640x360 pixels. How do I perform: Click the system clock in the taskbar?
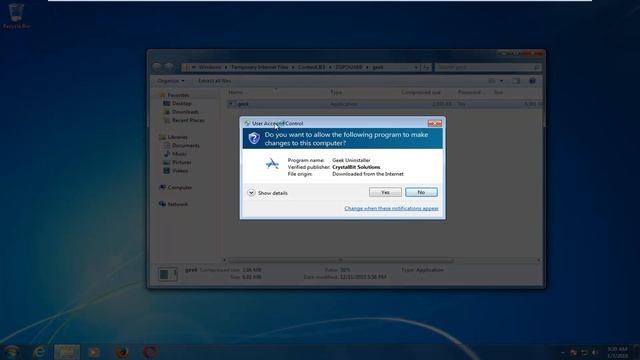coord(618,352)
